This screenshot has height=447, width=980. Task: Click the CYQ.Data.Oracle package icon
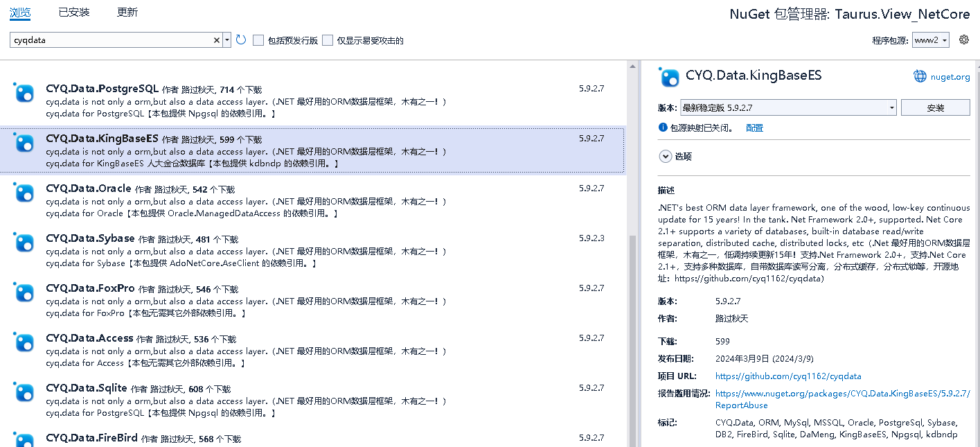tap(24, 193)
